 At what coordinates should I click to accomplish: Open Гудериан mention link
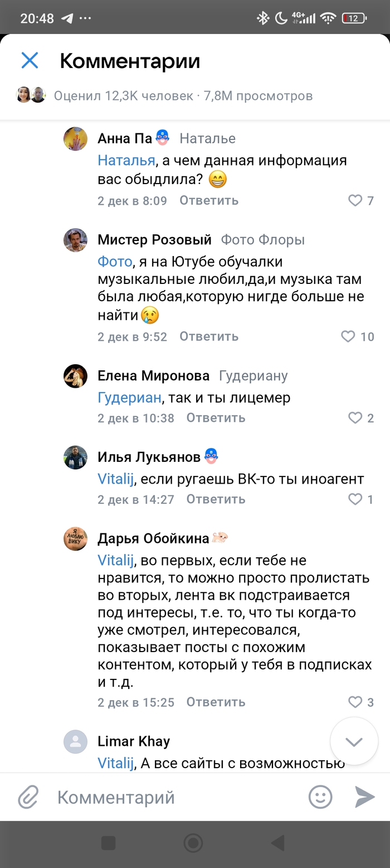click(x=129, y=398)
